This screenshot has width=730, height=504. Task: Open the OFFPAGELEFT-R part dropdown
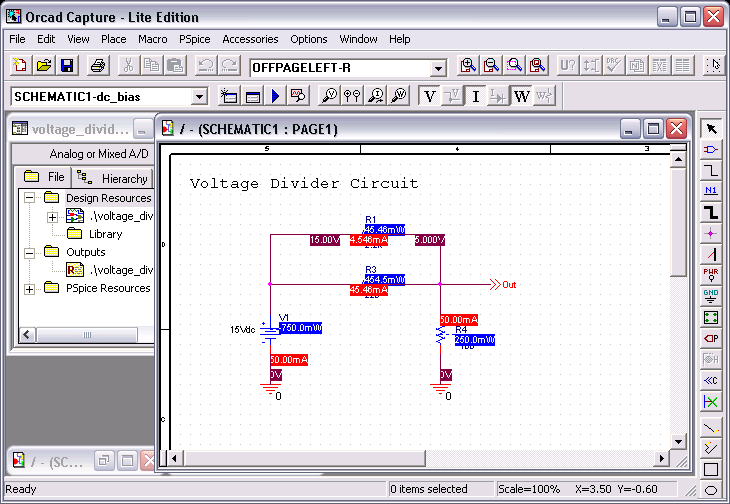438,69
